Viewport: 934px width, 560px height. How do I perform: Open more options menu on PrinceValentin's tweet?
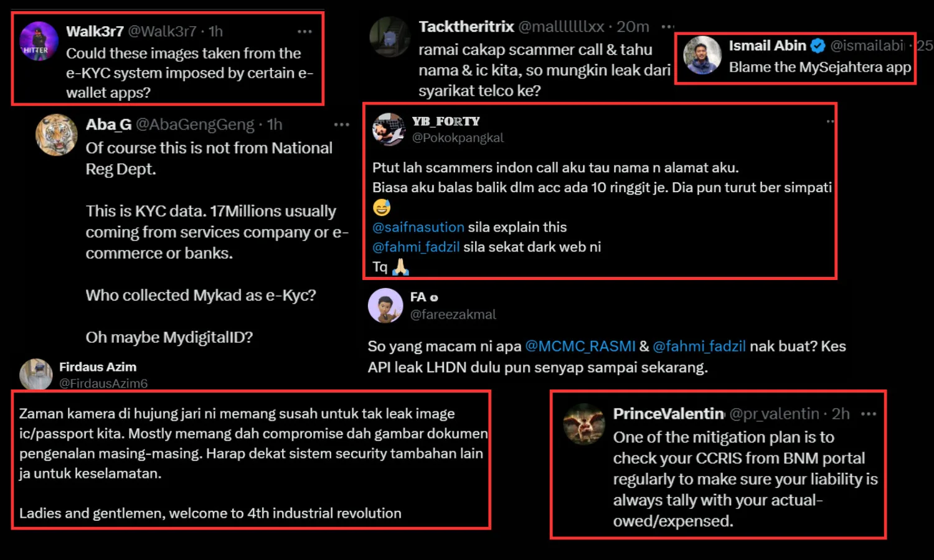869,414
